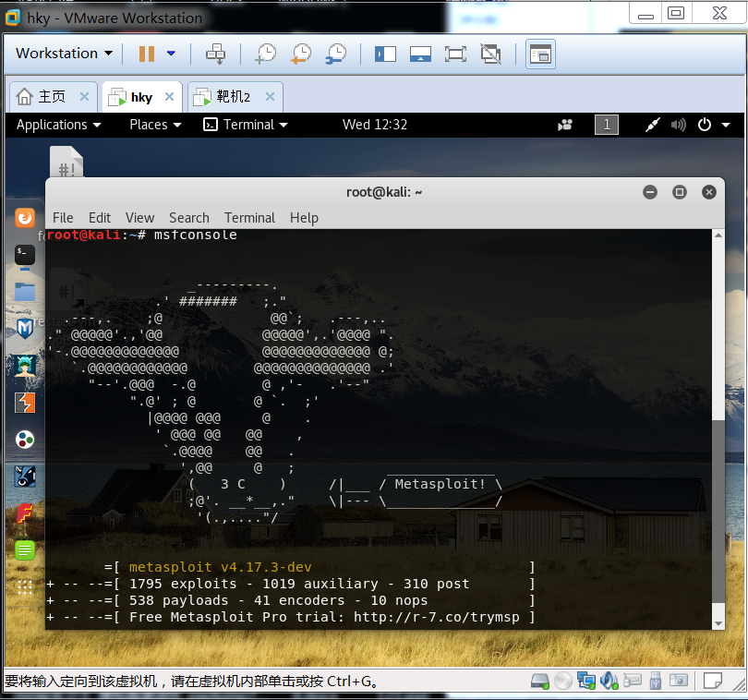
Task: Open the Help menu in terminal
Action: coord(304,218)
